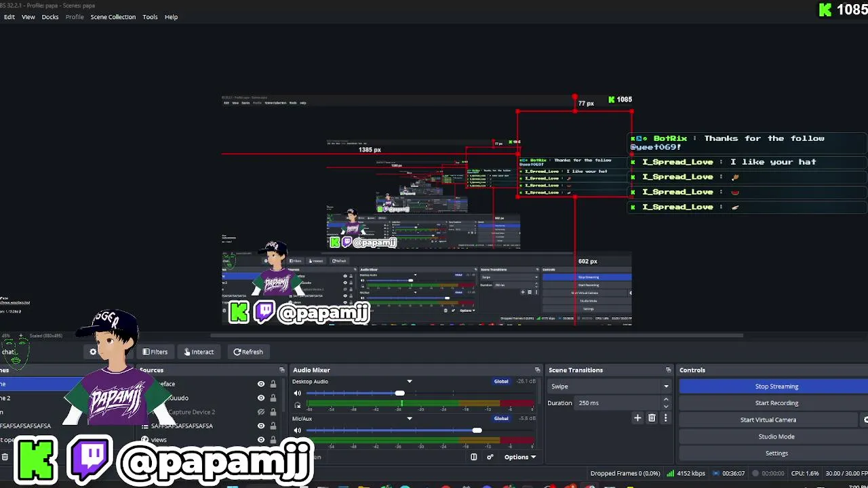Click the Dropped Frames status text
868x488 pixels.
pos(625,473)
